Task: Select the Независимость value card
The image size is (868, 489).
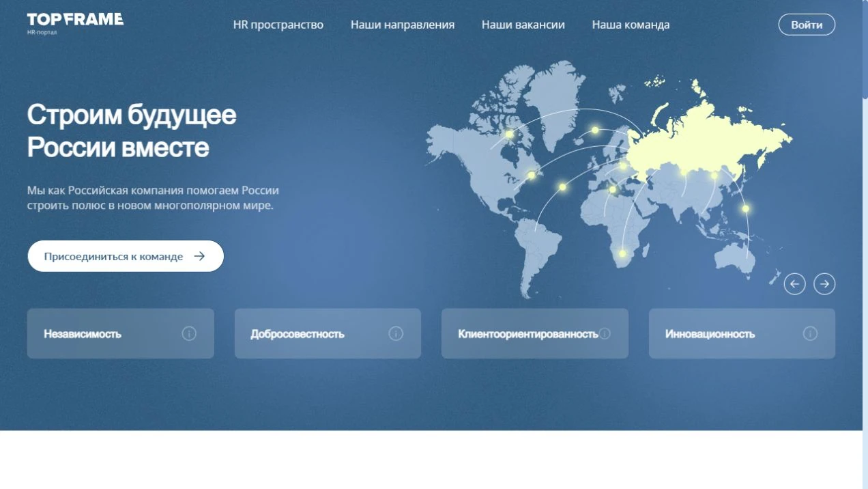Action: 121,333
